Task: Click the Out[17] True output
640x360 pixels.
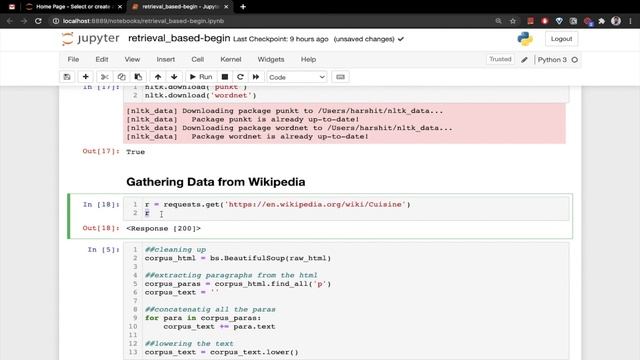Action: point(136,152)
